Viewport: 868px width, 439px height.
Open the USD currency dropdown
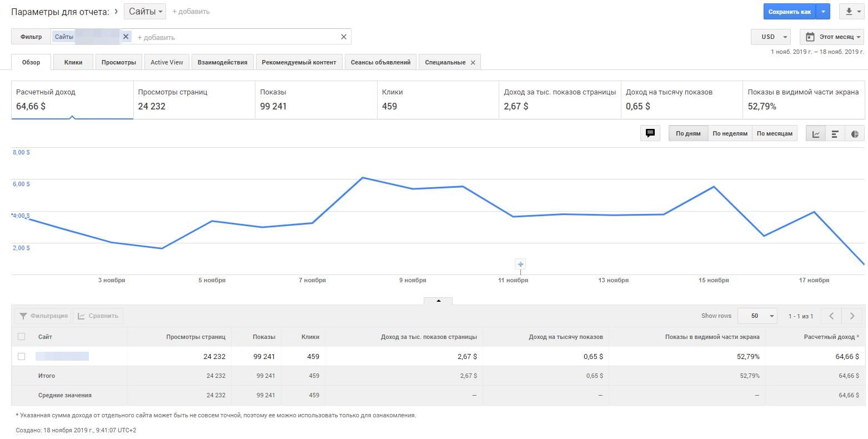(x=770, y=37)
